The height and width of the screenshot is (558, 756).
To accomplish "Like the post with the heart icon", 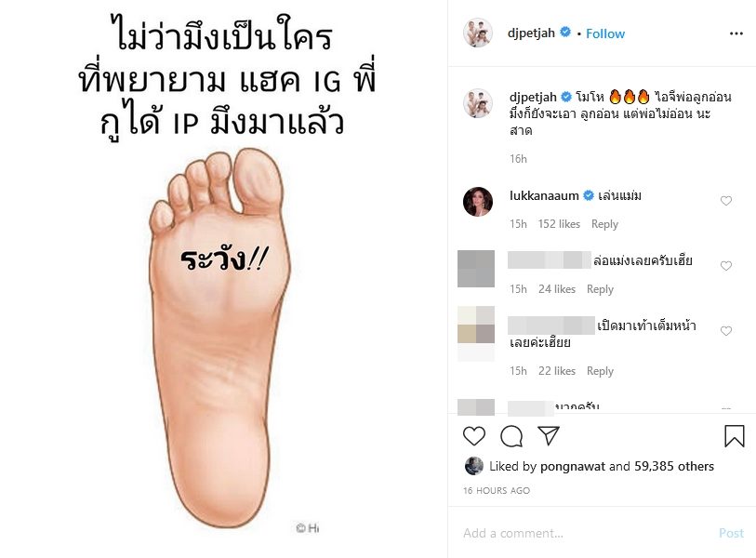I will click(x=474, y=436).
